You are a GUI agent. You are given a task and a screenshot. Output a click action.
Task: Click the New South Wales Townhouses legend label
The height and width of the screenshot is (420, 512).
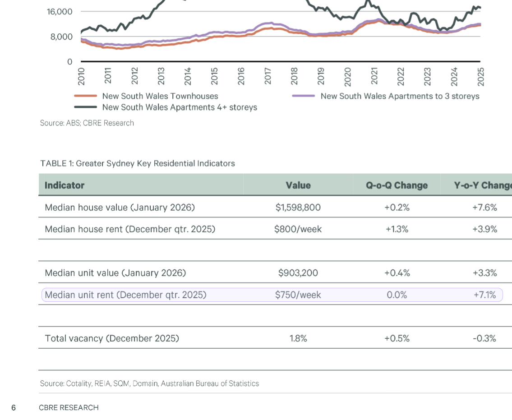pyautogui.click(x=160, y=96)
